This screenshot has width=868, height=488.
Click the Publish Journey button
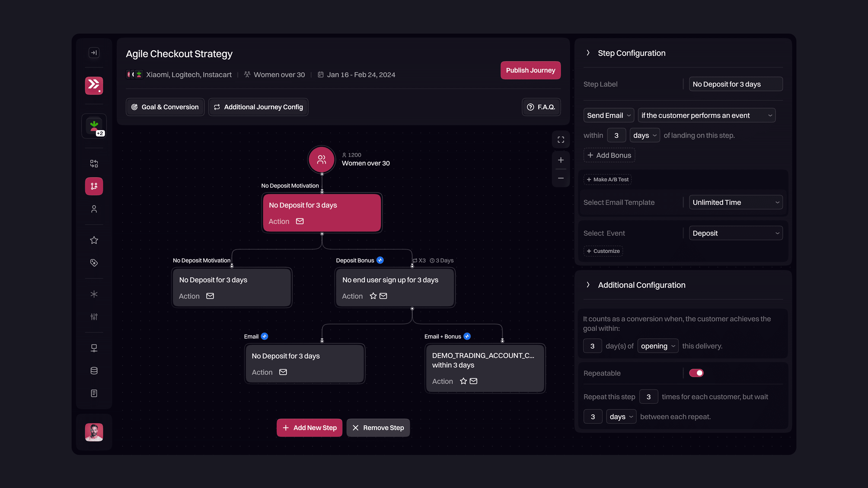pos(530,70)
